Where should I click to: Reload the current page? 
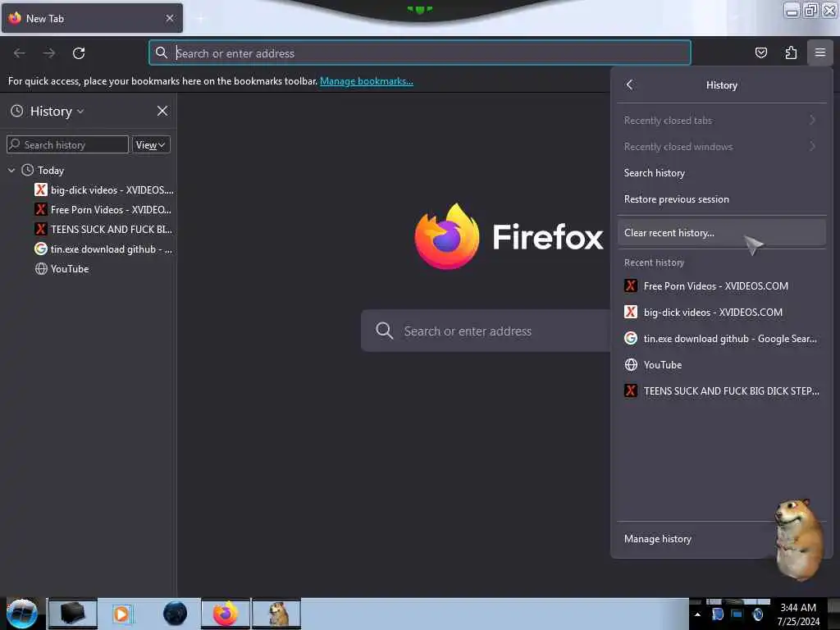click(79, 53)
